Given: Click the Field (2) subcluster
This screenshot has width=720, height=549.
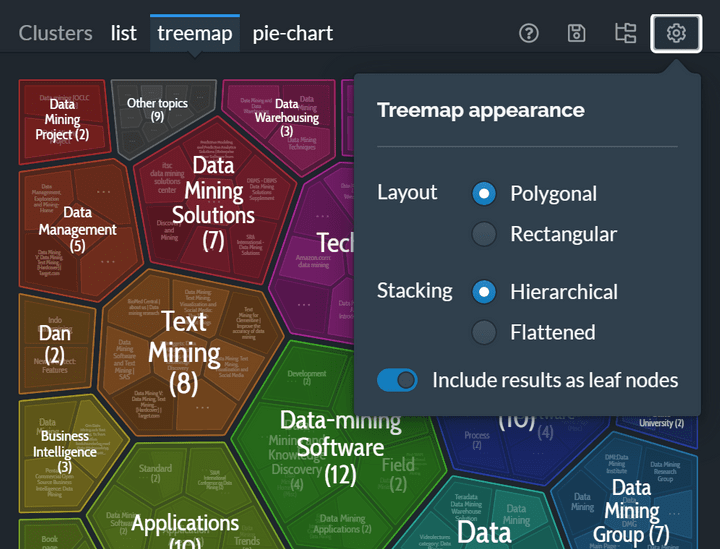Looking at the screenshot, I should point(398,474).
